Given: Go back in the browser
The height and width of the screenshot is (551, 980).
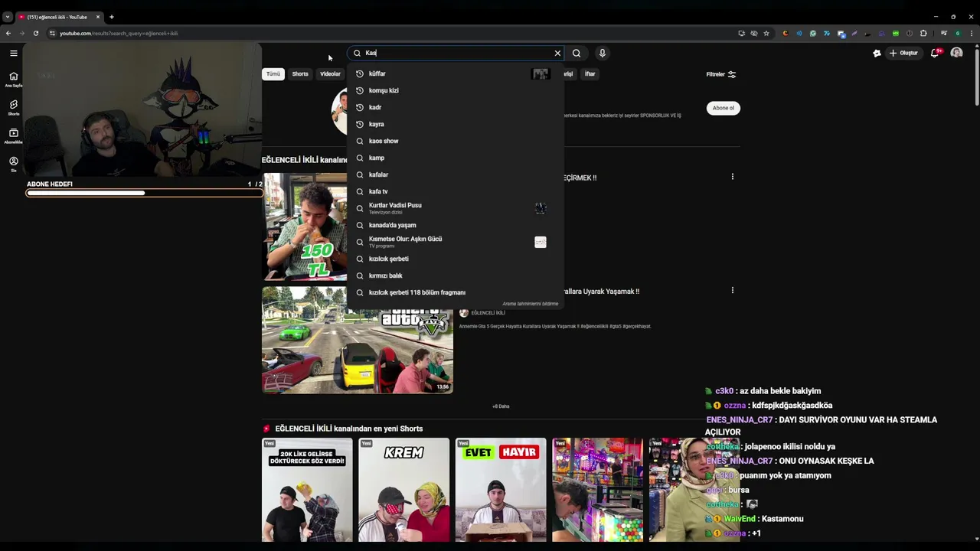Looking at the screenshot, I should [8, 33].
